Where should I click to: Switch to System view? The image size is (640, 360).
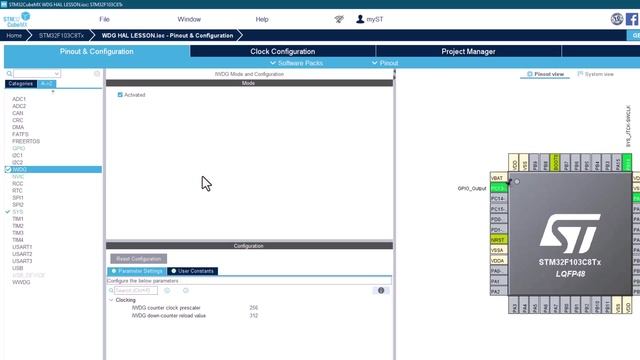[x=596, y=74]
